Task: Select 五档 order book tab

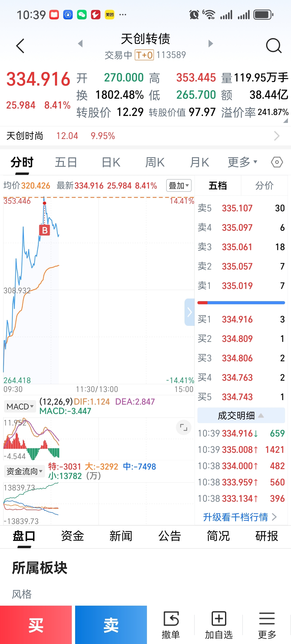Action: coord(218,185)
